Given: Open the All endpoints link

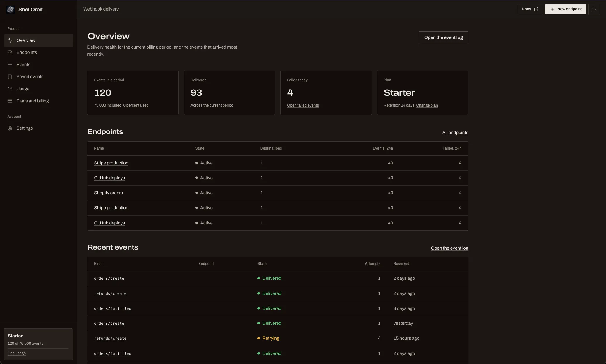Looking at the screenshot, I should [x=455, y=133].
